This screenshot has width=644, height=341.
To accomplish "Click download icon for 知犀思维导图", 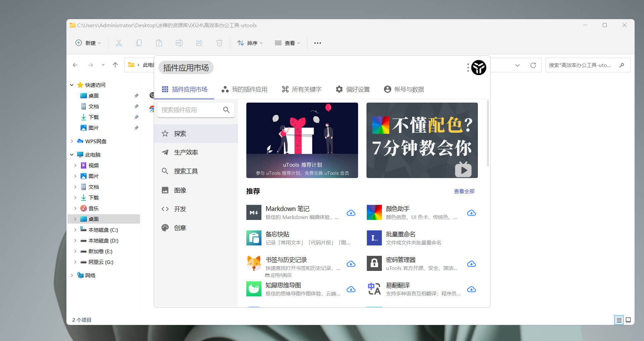I will pos(351,289).
